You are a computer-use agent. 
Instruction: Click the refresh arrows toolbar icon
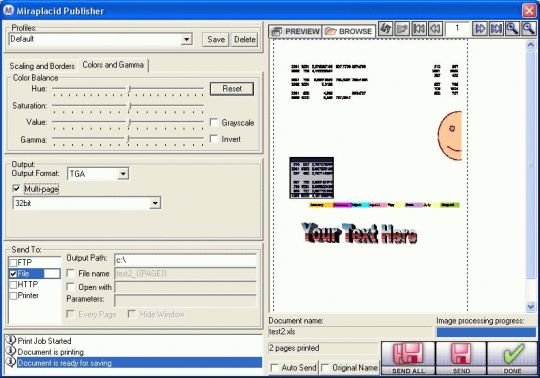[386, 29]
